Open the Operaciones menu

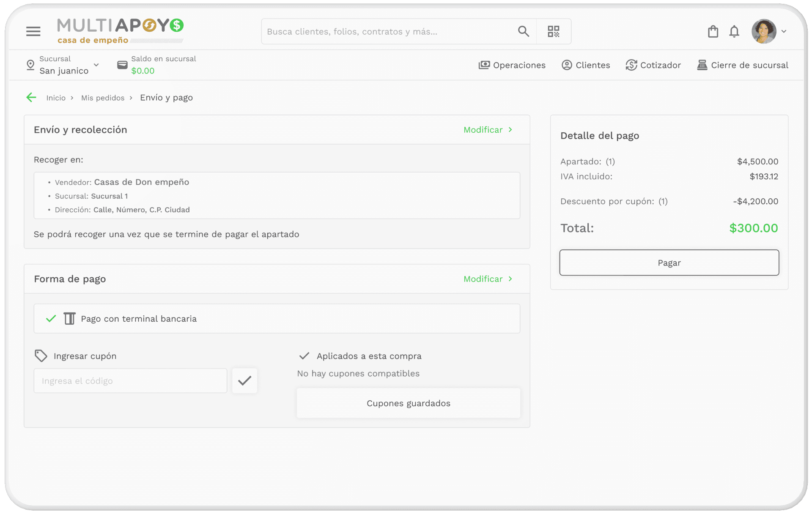512,65
